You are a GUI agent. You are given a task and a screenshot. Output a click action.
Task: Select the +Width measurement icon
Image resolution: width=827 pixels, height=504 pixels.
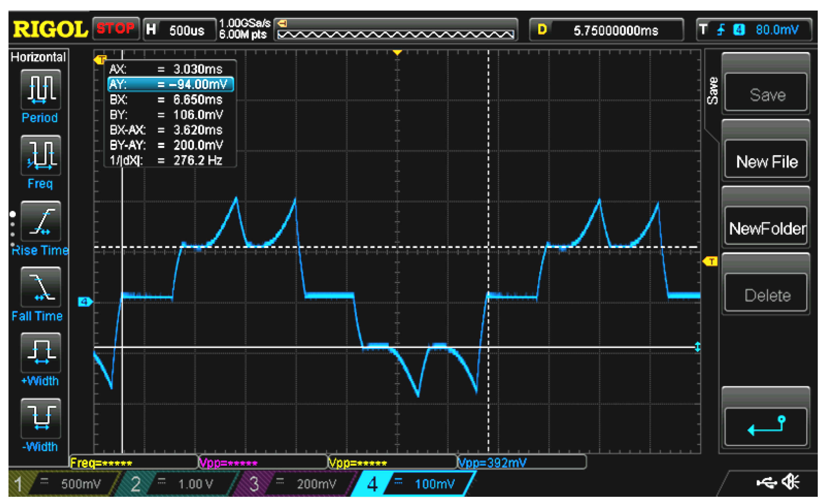pos(41,353)
